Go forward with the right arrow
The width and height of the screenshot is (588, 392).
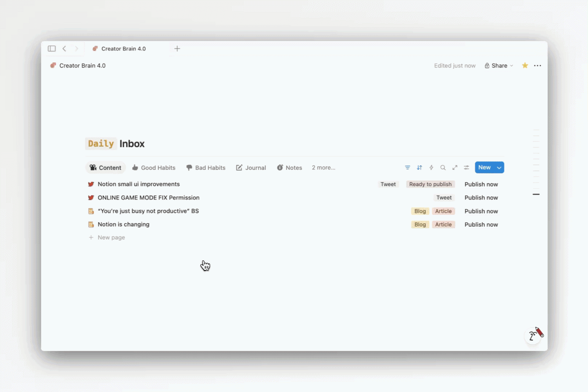pos(76,49)
